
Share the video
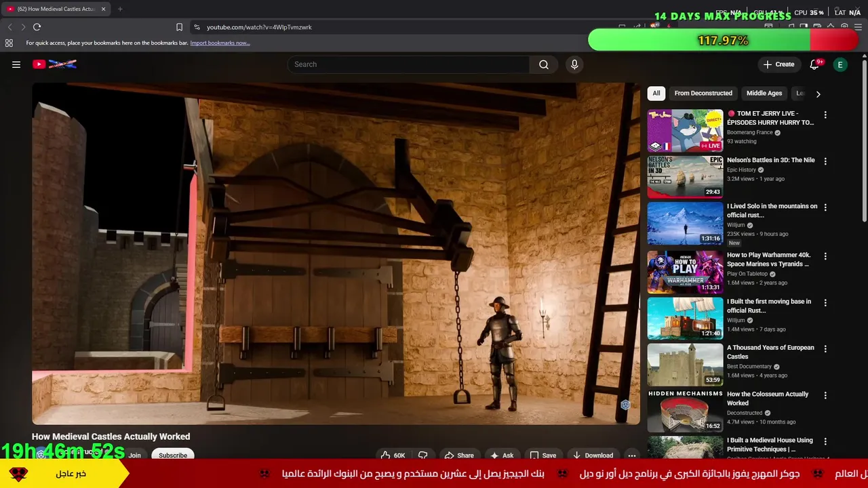(459, 455)
